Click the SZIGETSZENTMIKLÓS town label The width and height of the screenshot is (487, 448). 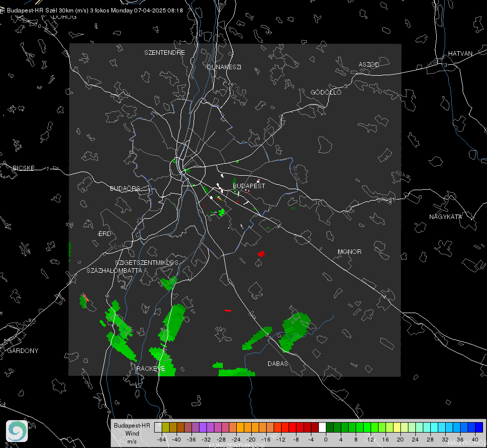[147, 263]
